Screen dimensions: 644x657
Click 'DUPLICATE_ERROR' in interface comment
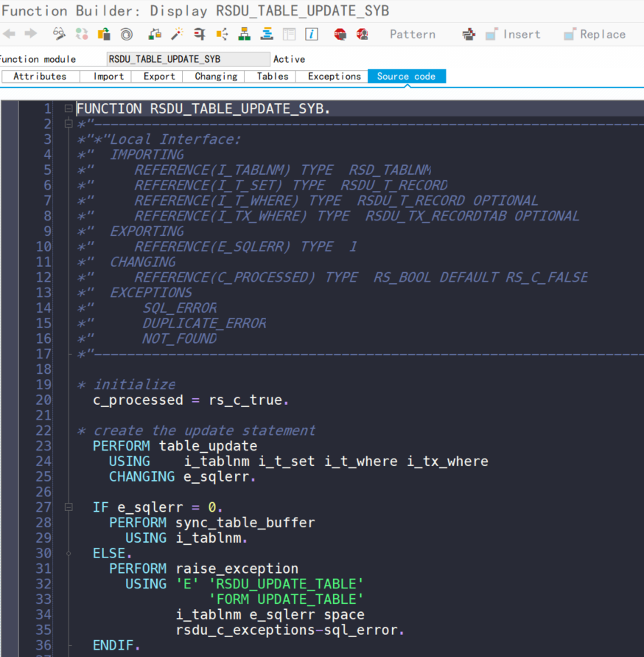point(204,324)
